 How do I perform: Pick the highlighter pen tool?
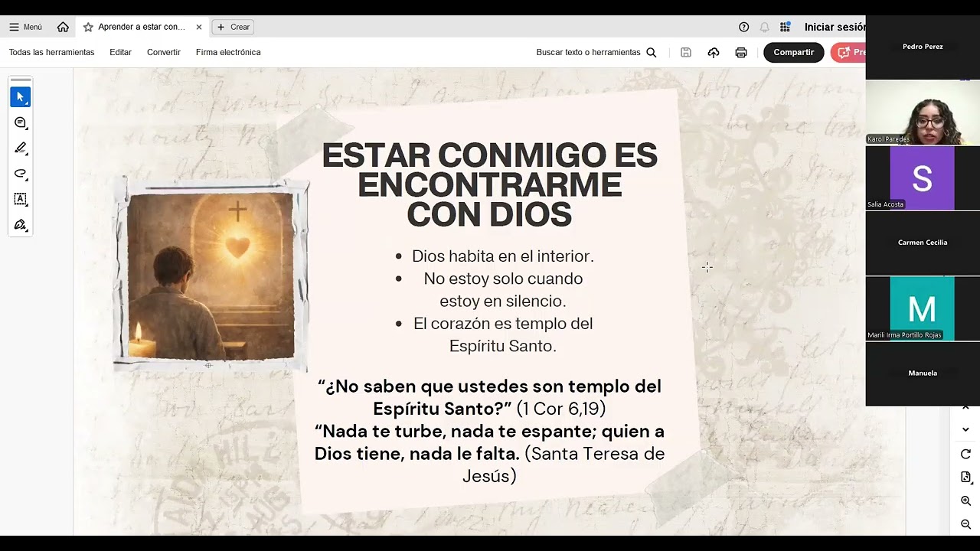(x=21, y=148)
